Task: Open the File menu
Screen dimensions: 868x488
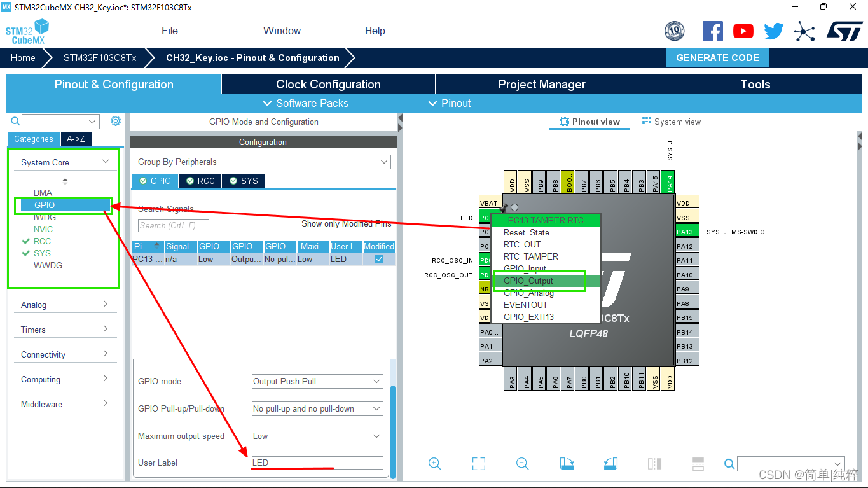Action: 170,31
